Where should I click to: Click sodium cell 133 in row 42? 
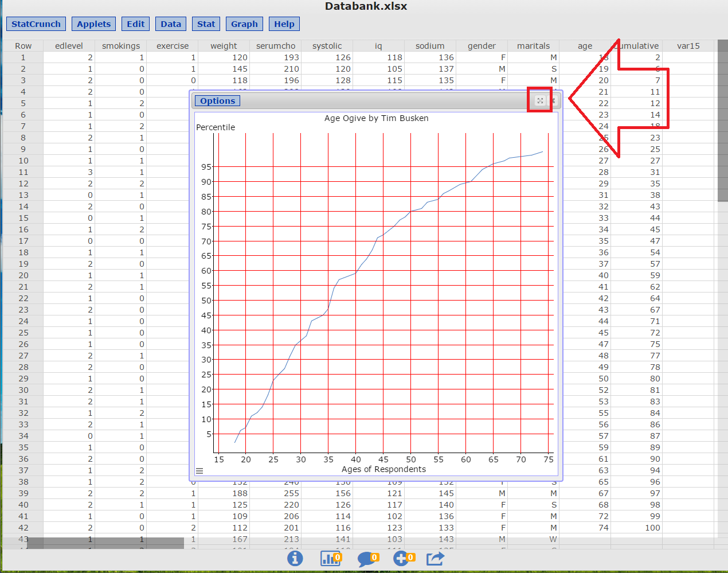point(430,528)
